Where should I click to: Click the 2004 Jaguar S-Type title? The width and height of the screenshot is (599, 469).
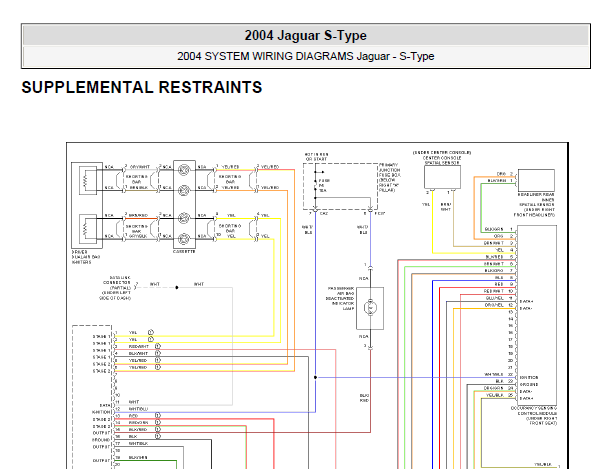[x=306, y=36]
